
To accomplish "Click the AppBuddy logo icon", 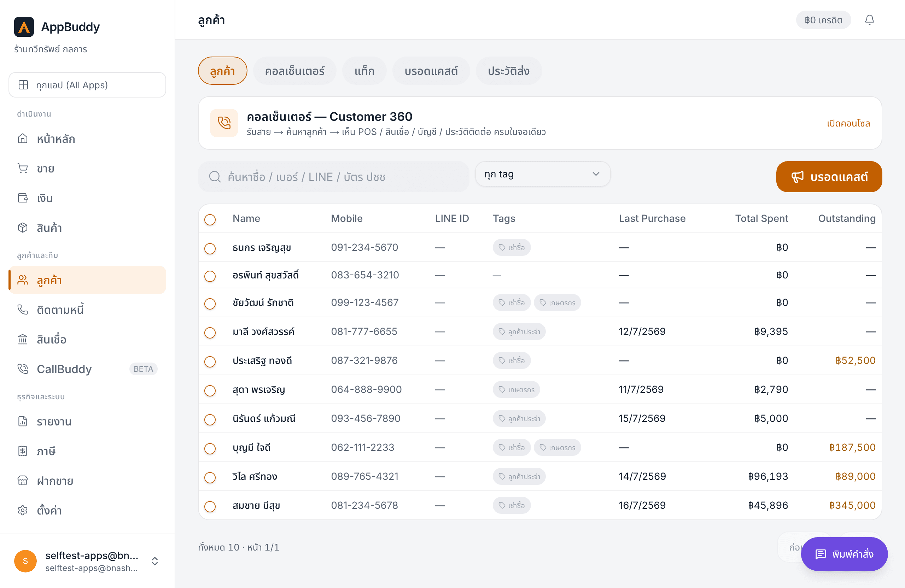I will (24, 27).
